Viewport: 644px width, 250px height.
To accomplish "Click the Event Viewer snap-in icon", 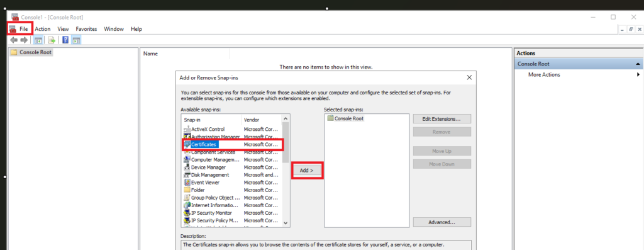I will [187, 182].
